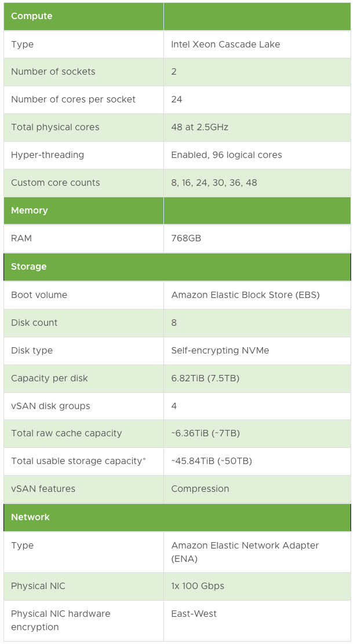Click the Network section header

pos(30,517)
